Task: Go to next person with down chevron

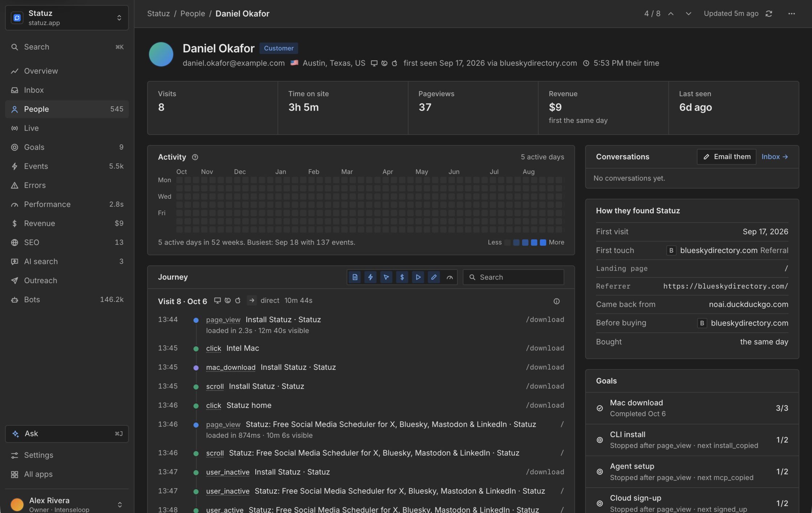Action: pos(688,13)
